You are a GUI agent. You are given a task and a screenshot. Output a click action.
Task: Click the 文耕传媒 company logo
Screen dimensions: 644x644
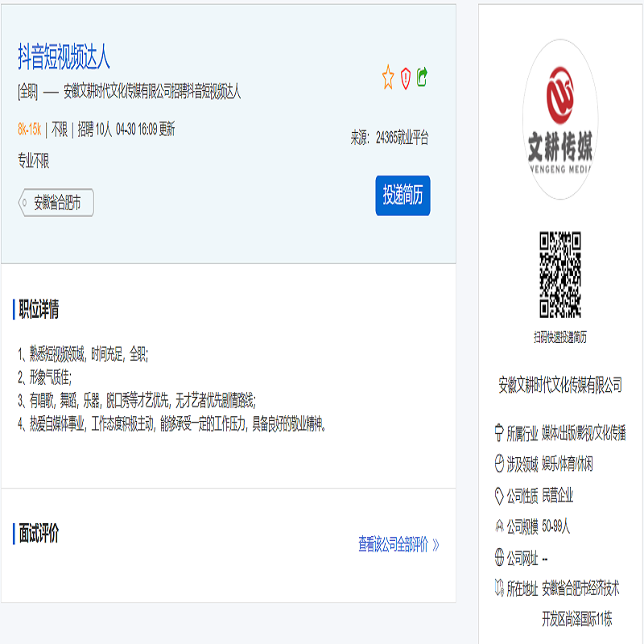[560, 119]
